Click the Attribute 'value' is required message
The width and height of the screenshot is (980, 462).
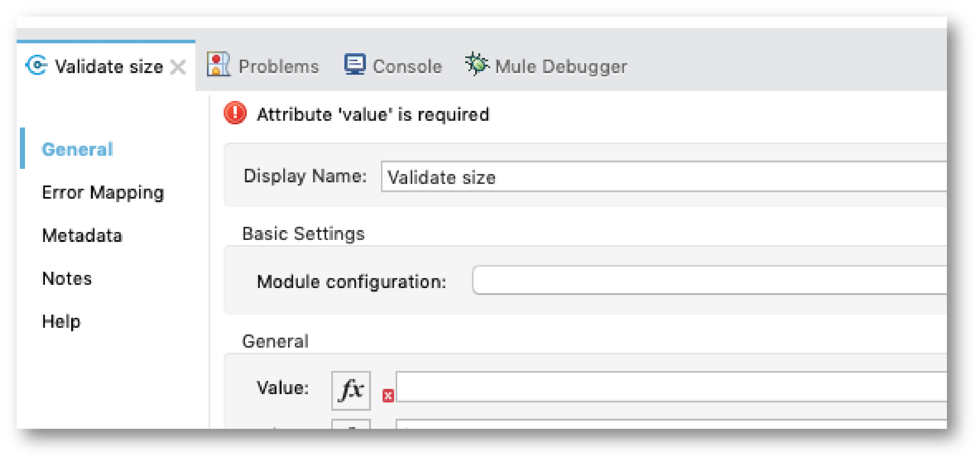(373, 115)
